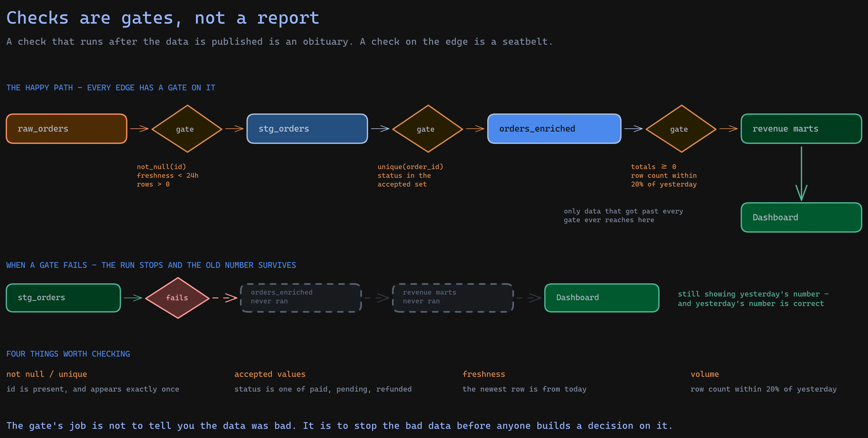Click 'status is one of paid, pending, refunded'
The width and height of the screenshot is (868, 438).
click(x=323, y=389)
